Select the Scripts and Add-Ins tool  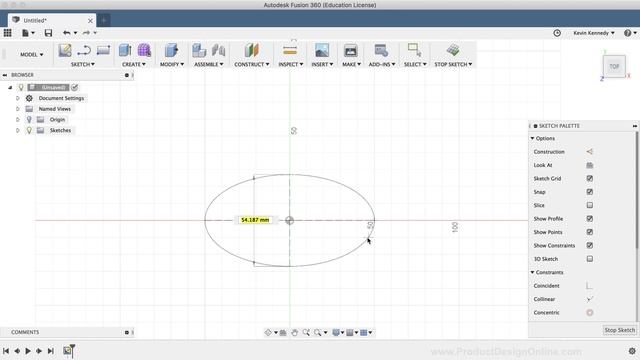381,50
